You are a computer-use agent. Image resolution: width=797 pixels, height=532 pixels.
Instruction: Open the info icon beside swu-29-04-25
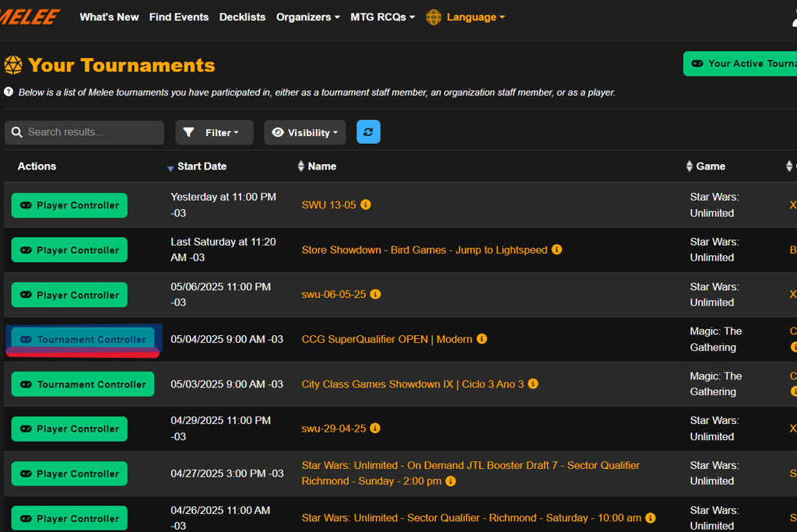[x=375, y=429]
